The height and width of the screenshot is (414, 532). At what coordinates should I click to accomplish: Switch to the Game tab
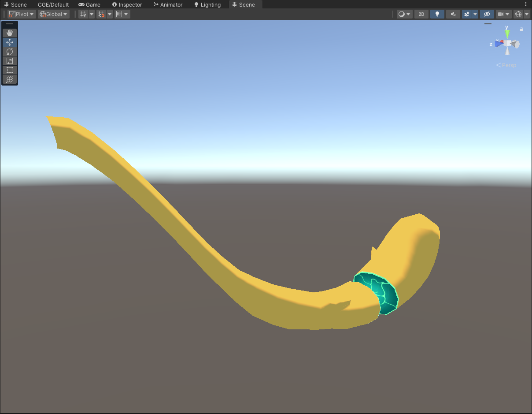click(x=89, y=4)
